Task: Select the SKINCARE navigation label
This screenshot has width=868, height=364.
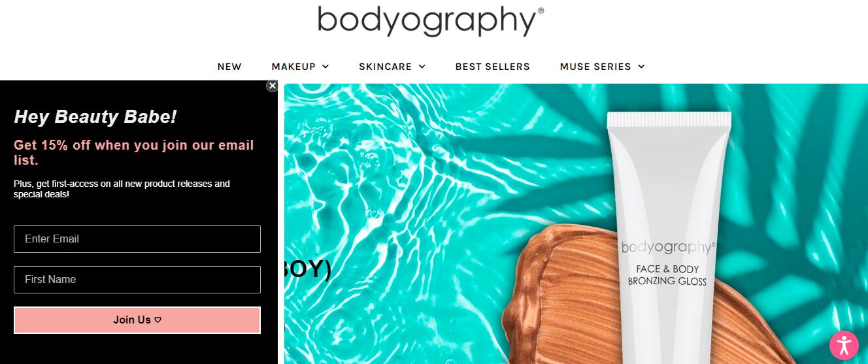Action: (385, 67)
